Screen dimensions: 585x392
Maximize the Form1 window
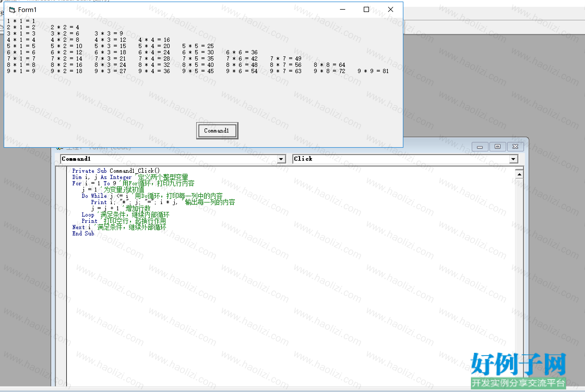pyautogui.click(x=366, y=10)
